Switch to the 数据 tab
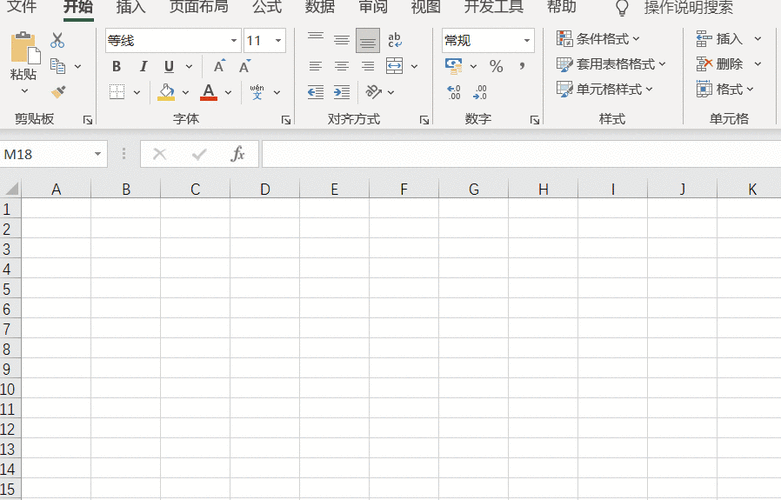781x500 pixels. pyautogui.click(x=320, y=7)
